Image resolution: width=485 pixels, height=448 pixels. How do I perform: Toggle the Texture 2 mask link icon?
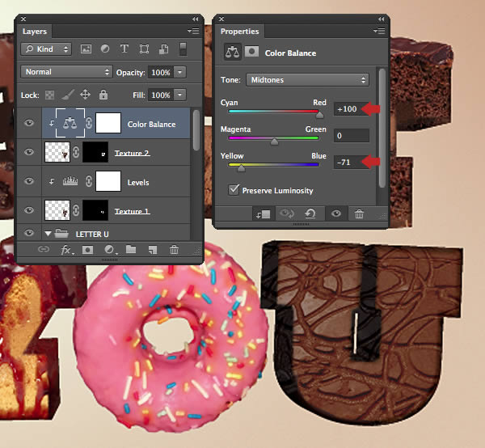click(76, 152)
